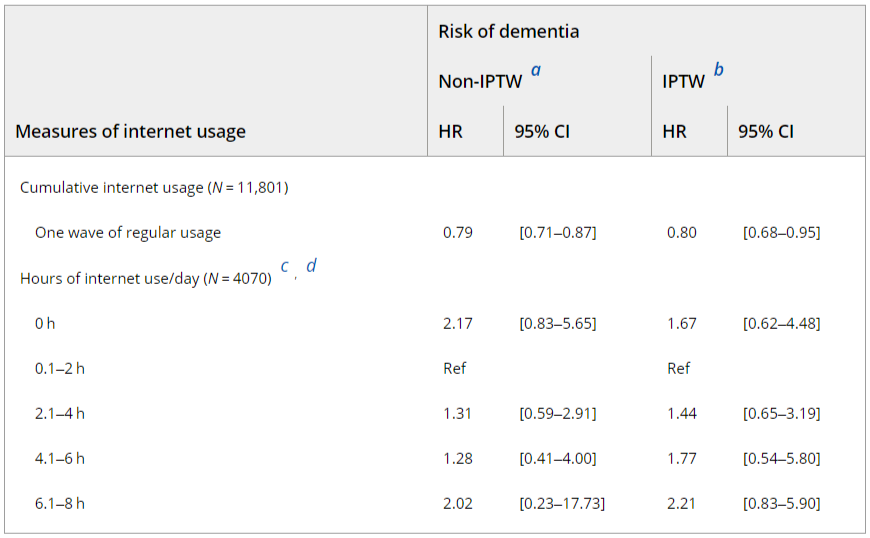Viewport: 870px width, 538px height.
Task: Click the IPTW interval [0.54–5.80]
Action: [781, 458]
